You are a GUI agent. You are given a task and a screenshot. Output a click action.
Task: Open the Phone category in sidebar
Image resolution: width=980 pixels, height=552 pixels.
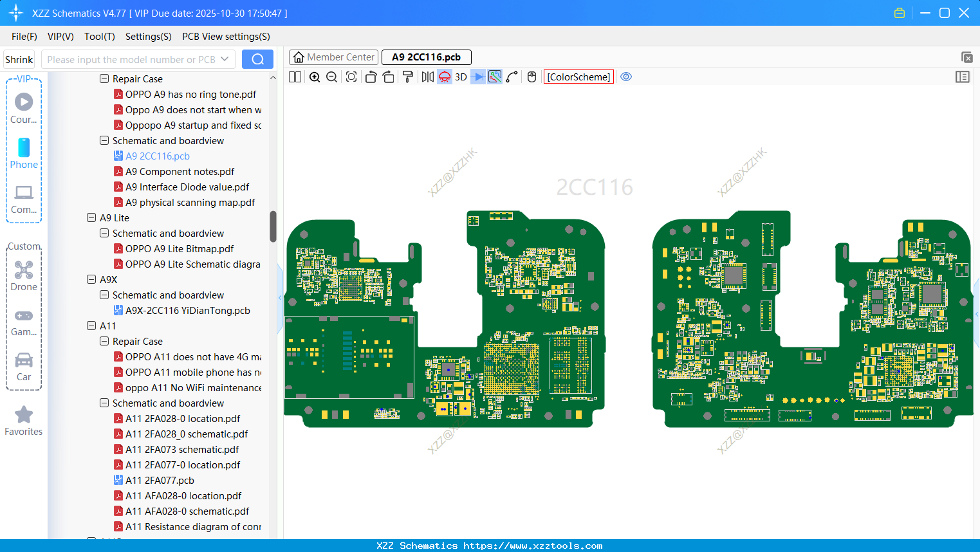point(24,154)
